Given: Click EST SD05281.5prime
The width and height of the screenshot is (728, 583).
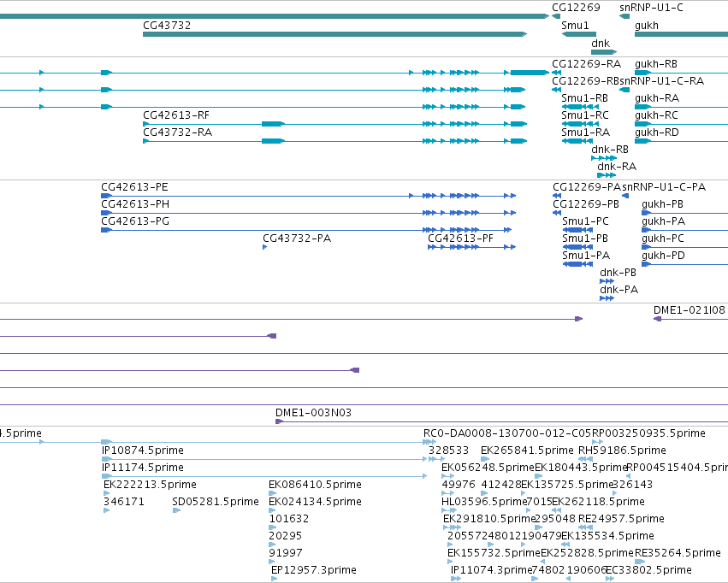Looking at the screenshot, I should coord(216,502).
